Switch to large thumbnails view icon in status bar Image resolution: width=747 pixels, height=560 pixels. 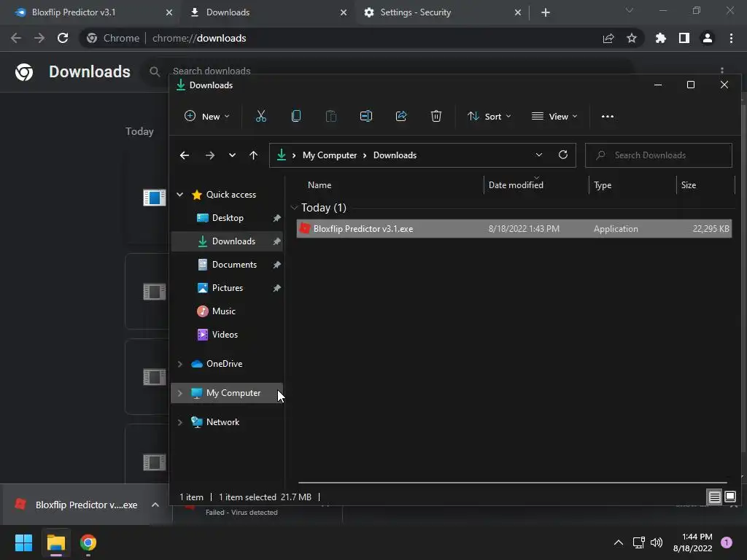click(x=729, y=497)
